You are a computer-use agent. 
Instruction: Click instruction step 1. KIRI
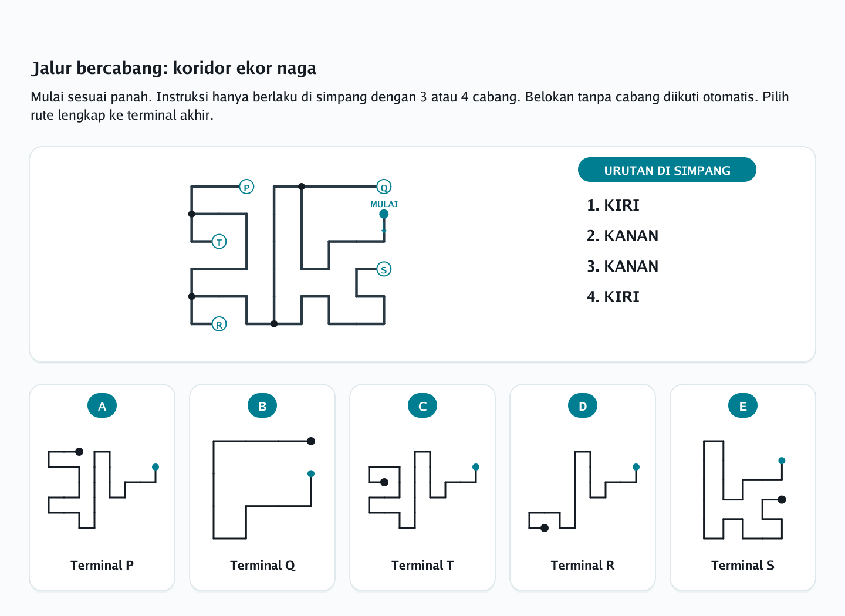pos(613,205)
